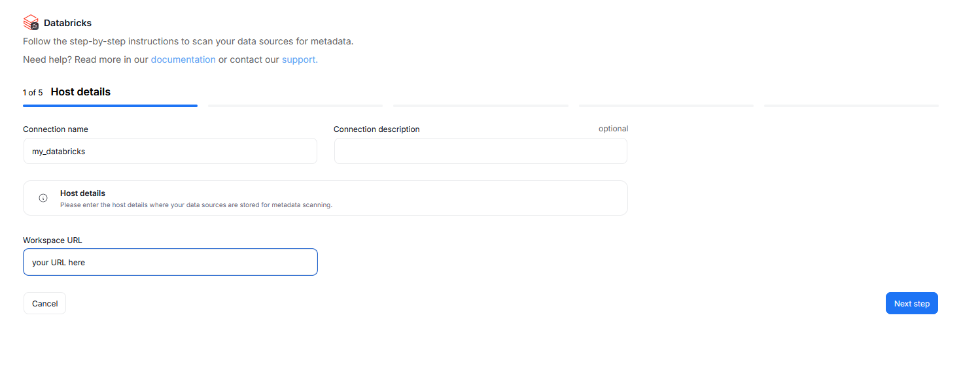Click the info icon in Host details notice

point(43,198)
